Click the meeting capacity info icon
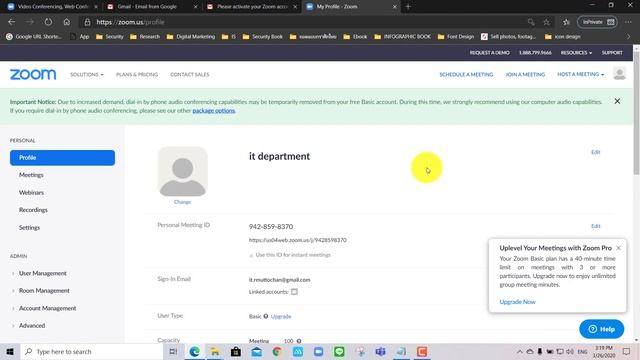640x360 pixels. coord(299,341)
